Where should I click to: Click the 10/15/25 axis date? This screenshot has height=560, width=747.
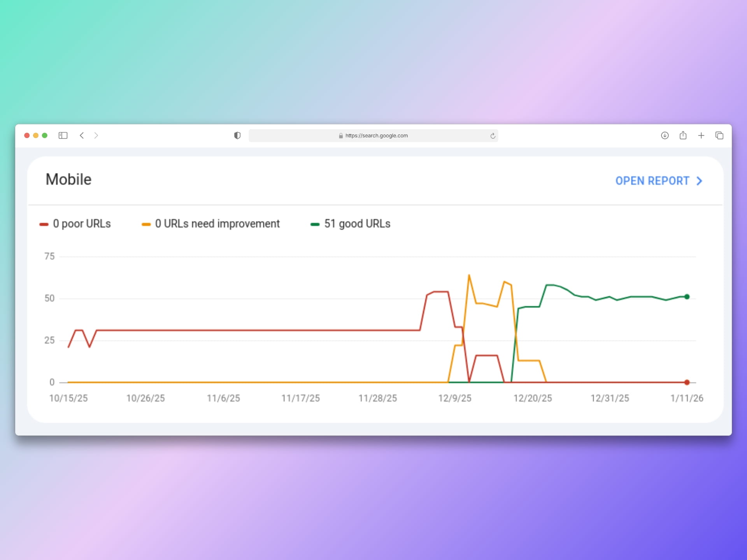(68, 398)
